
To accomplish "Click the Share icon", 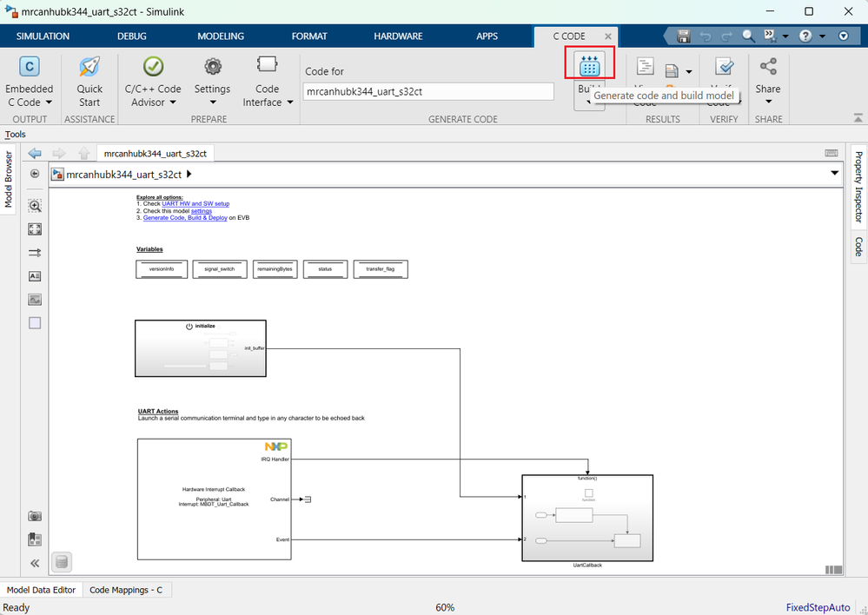I will coord(768,66).
